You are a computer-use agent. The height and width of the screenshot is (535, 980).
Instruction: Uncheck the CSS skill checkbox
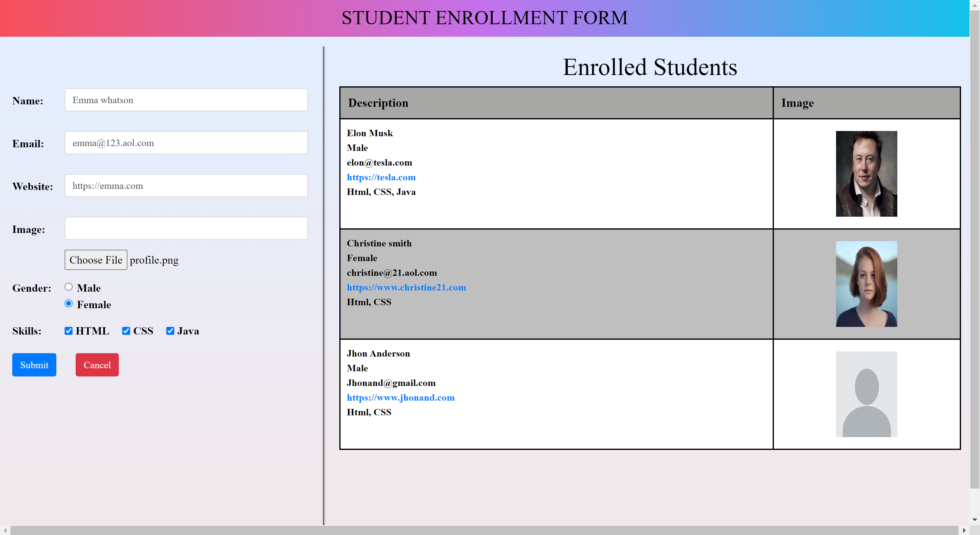(x=126, y=331)
